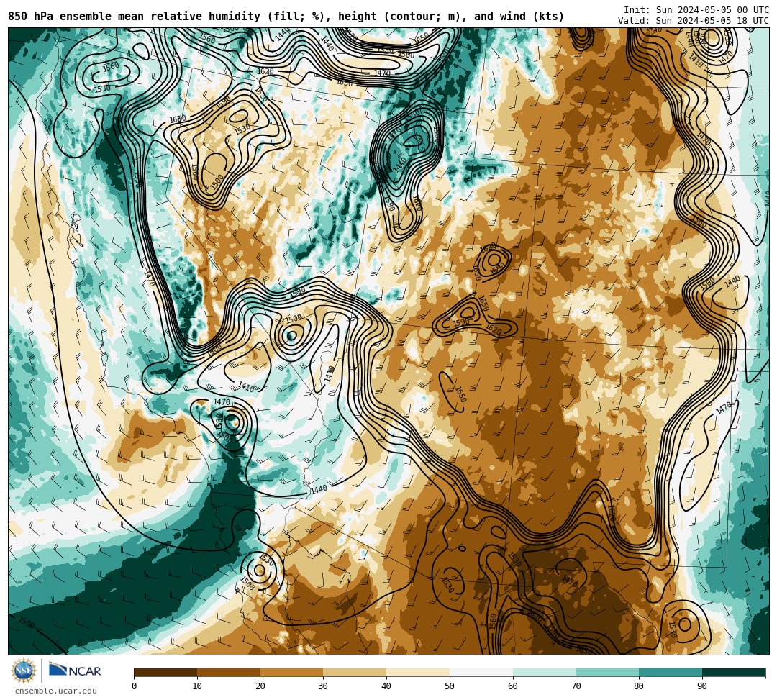Pick the 60–70 light teal colorbar segment
The image size is (777, 700).
click(x=545, y=672)
